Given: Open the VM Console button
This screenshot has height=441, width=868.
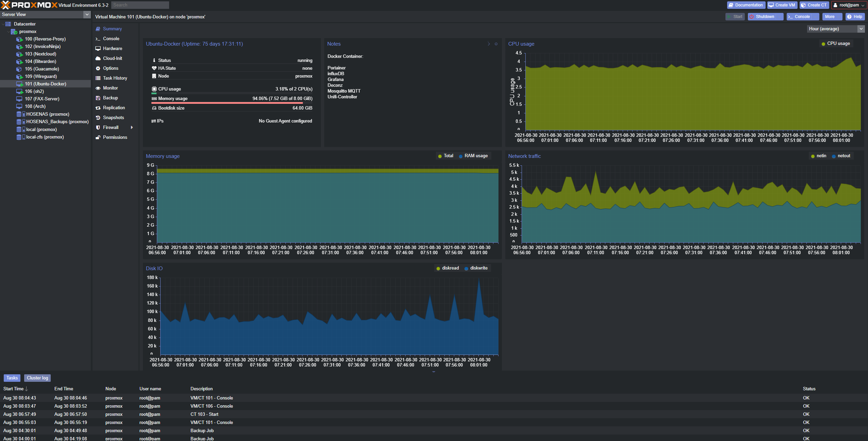Looking at the screenshot, I should (x=799, y=17).
